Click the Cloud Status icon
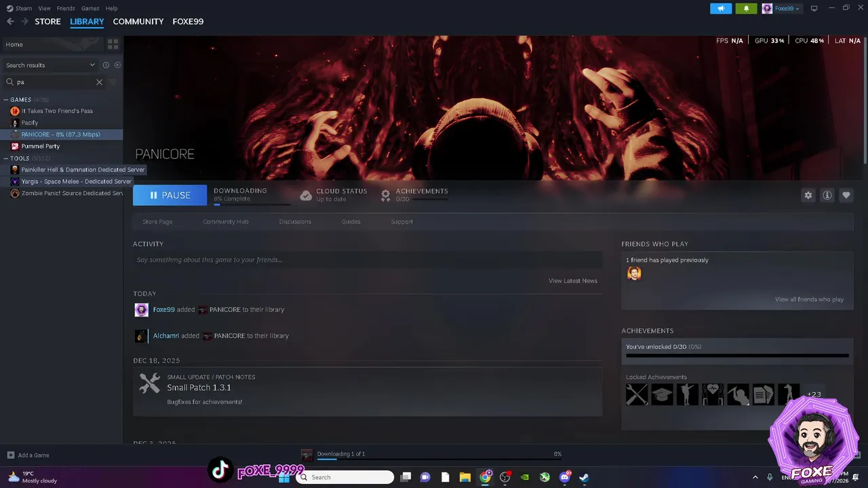The height and width of the screenshot is (488, 868). click(306, 195)
